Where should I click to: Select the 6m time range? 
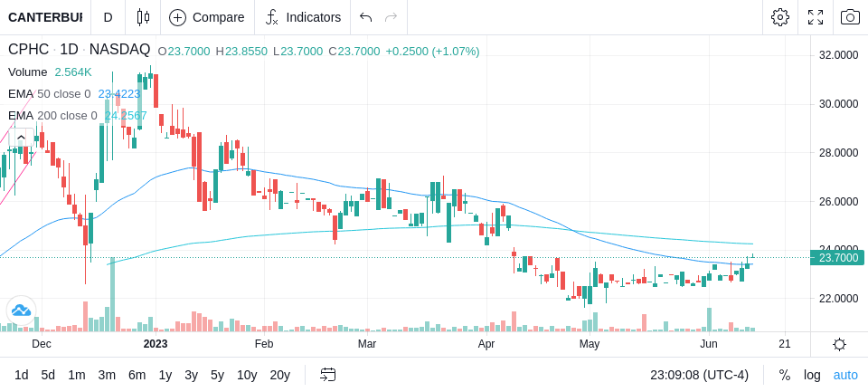(x=137, y=376)
